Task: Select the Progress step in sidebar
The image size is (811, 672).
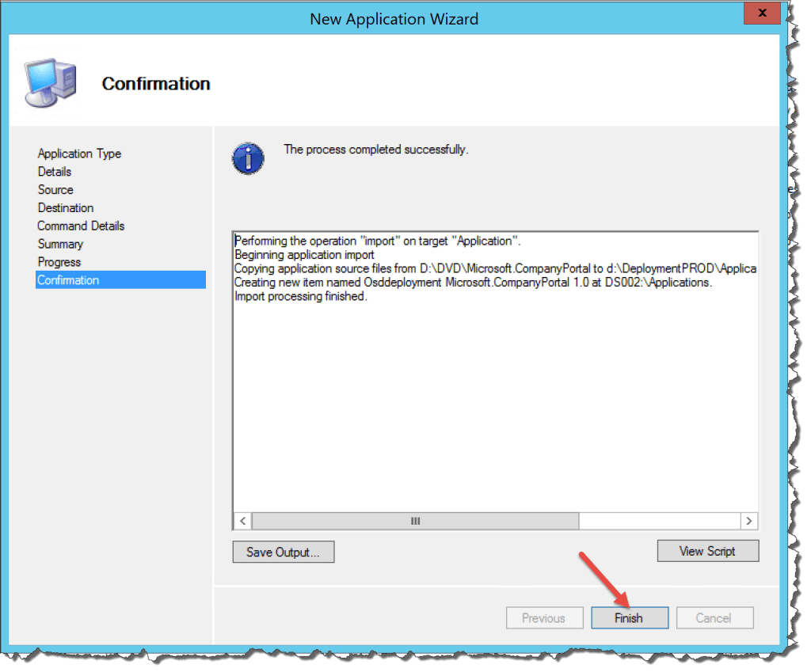Action: pyautogui.click(x=58, y=261)
